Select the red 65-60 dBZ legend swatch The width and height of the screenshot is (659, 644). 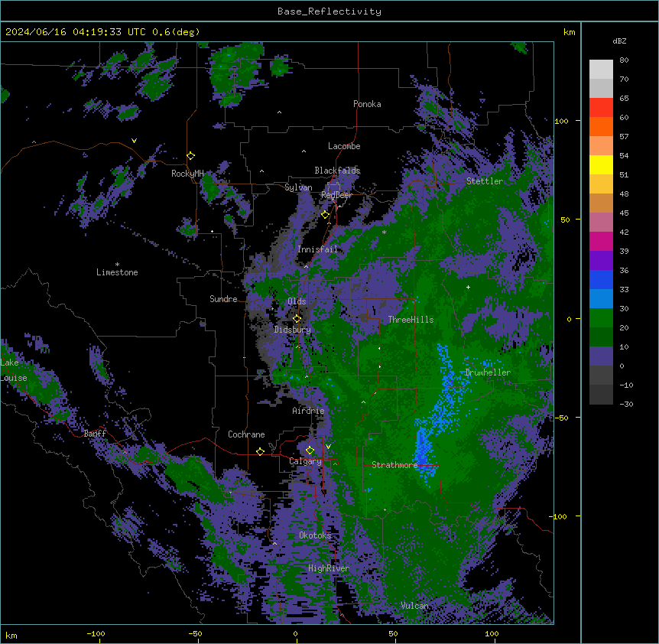(601, 108)
